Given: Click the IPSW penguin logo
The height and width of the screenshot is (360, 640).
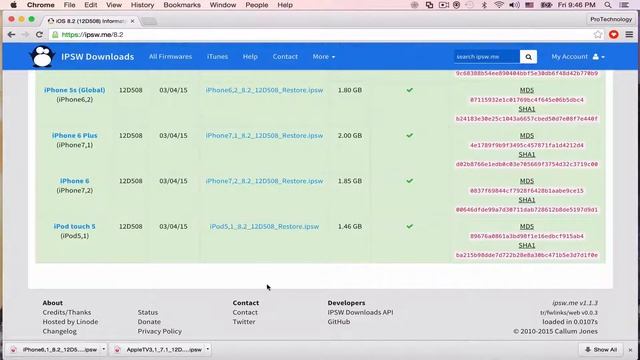Looking at the screenshot, I should pos(42,56).
